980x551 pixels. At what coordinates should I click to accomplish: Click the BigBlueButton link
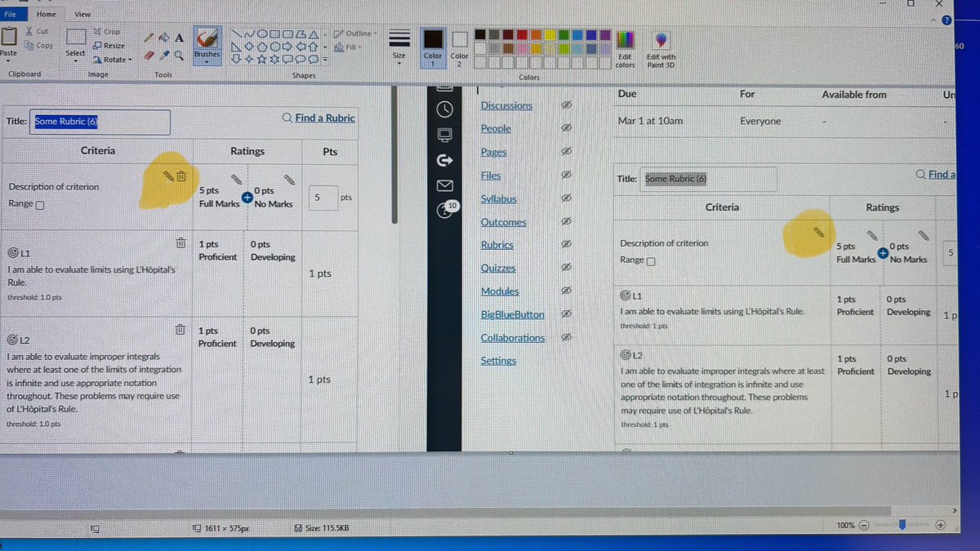(512, 314)
